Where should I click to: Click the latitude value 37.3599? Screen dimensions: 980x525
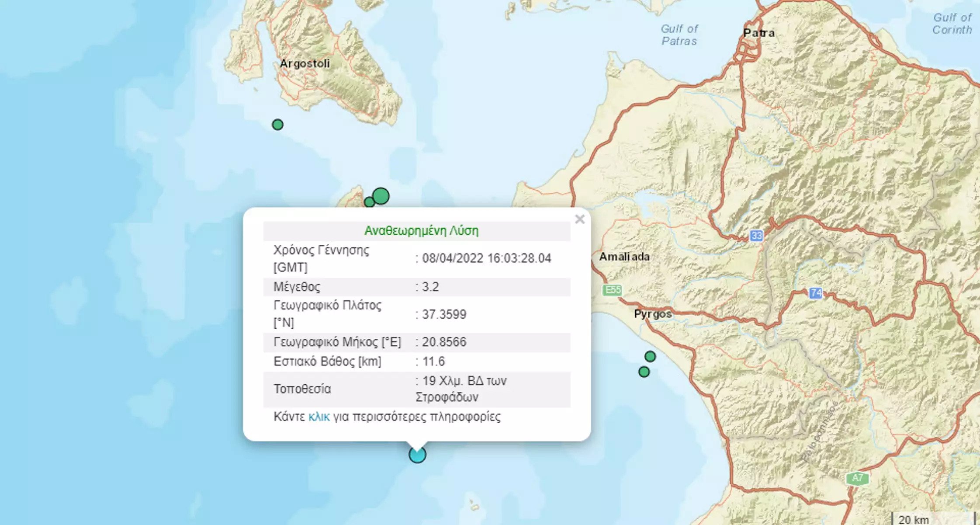click(x=444, y=314)
